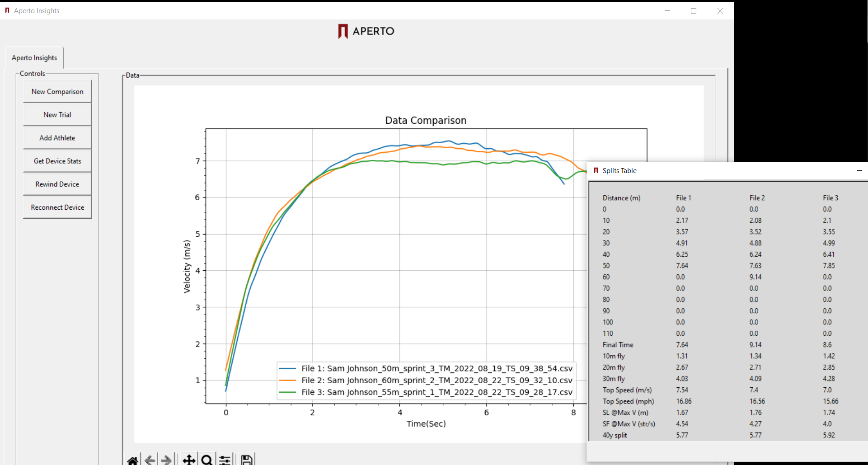
Task: Click the Splits Table window icon
Action: 596,170
